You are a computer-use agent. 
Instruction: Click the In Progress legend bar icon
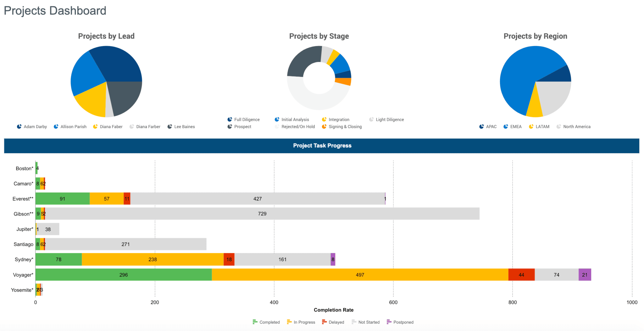click(x=289, y=322)
